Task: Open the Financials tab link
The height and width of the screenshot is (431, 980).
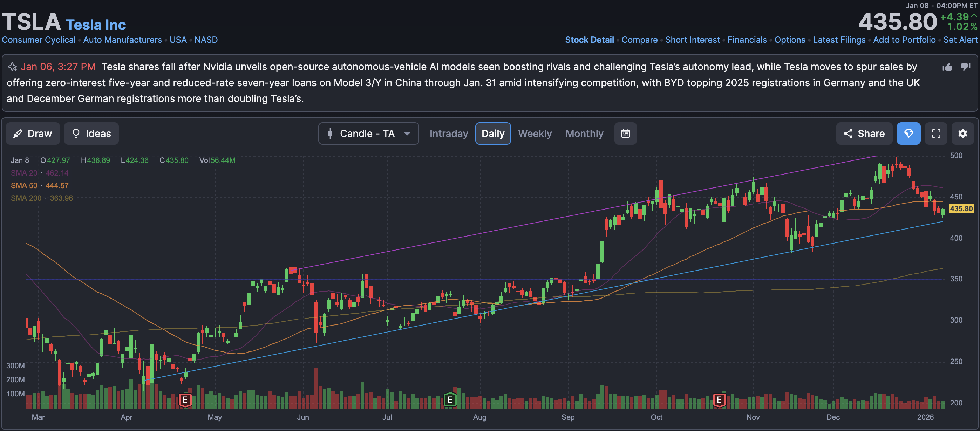Action: coord(747,40)
